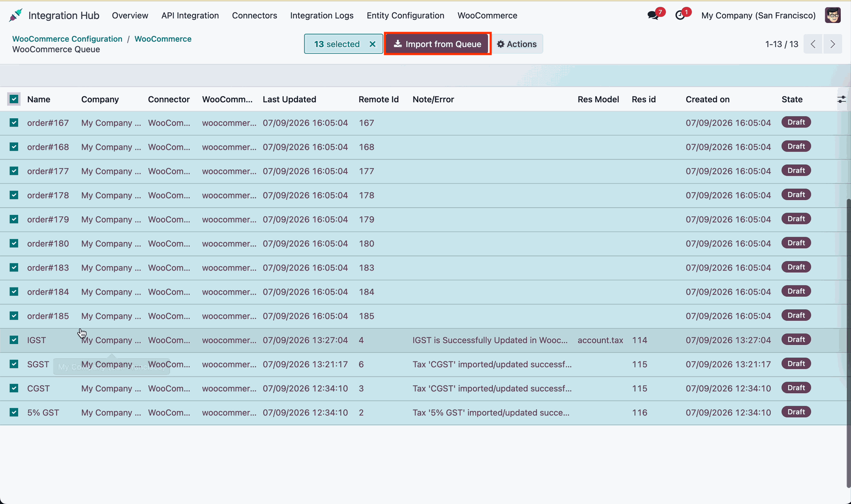Go to previous page arrow
The image size is (851, 504).
tap(813, 44)
